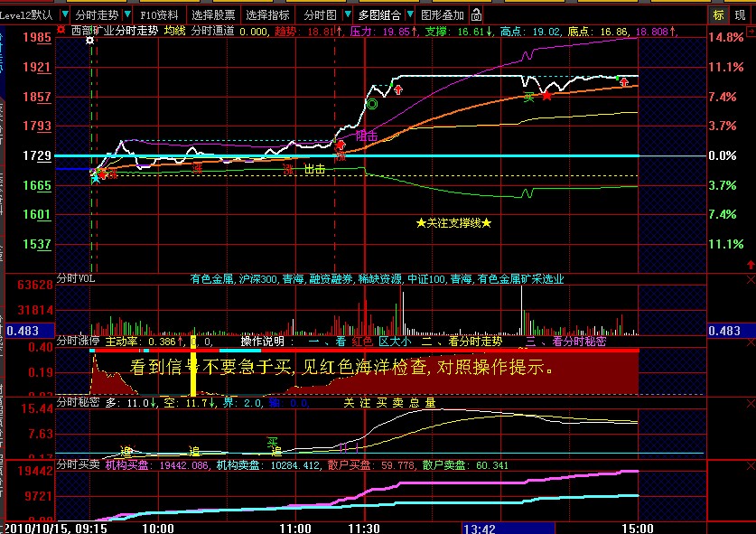The height and width of the screenshot is (534, 756).
Task: Click the 2010/10/15, 09:15 date label
Action: pyautogui.click(x=56, y=529)
